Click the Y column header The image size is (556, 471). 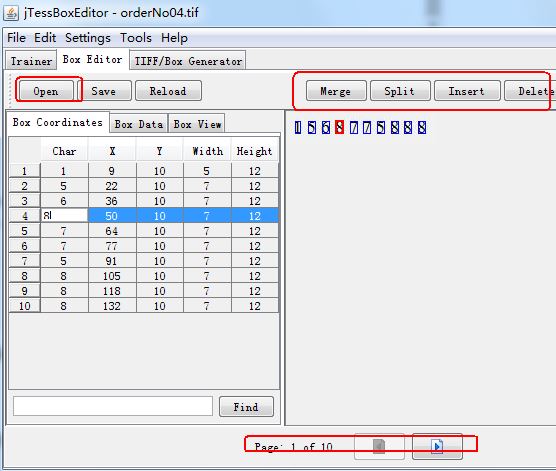[160, 151]
